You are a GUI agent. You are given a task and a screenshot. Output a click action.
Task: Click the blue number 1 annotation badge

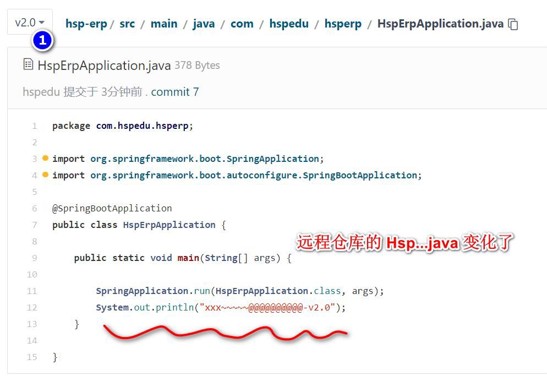click(42, 40)
